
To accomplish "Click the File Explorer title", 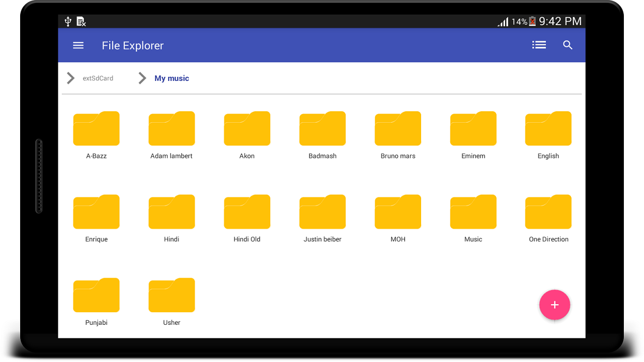I will (x=133, y=46).
